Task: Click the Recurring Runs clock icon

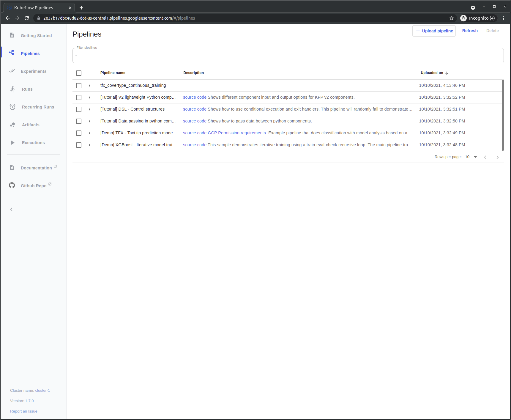Action: click(x=12, y=107)
